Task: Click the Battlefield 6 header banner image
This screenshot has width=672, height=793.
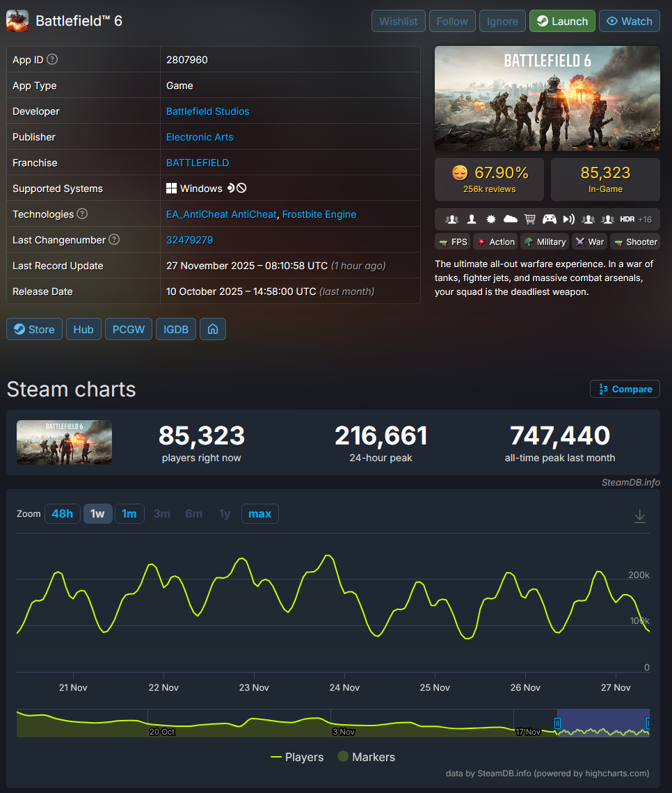Action: (x=547, y=98)
